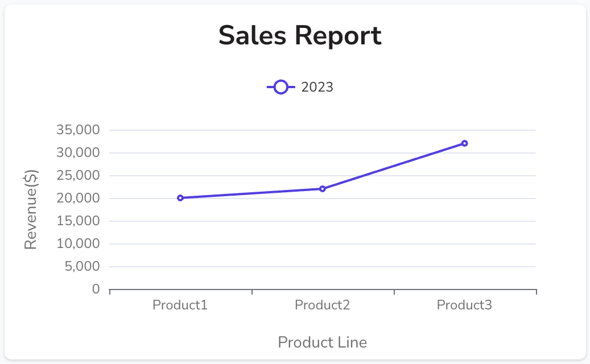This screenshot has height=364, width=590.
Task: Click the 10,000 y-axis tick label
Action: [79, 243]
